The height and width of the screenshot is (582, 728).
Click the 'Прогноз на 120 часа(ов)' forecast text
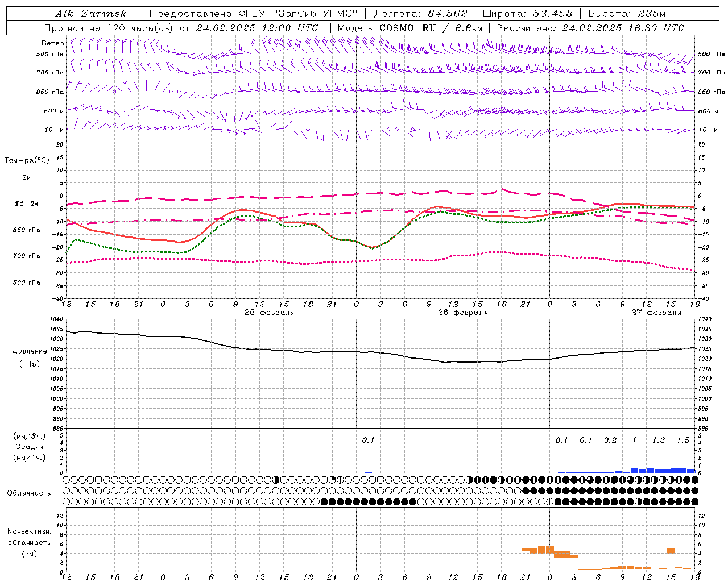click(x=110, y=28)
